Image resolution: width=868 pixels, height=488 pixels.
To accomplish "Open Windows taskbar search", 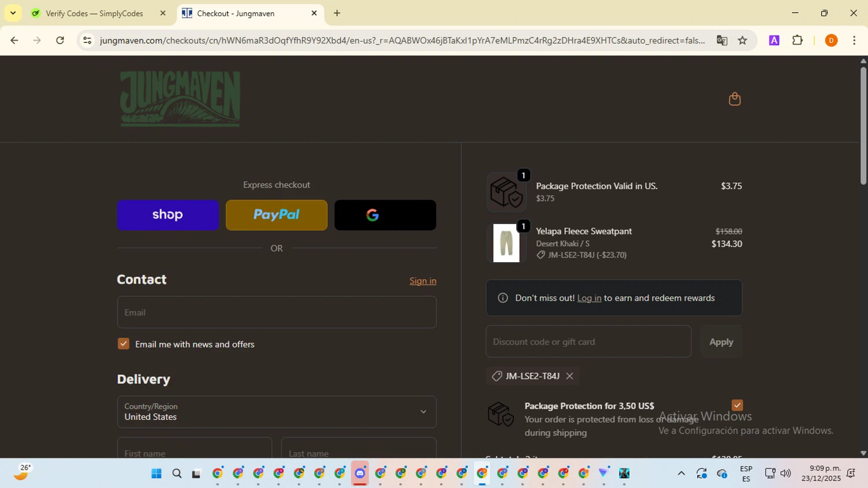I will coord(176,474).
